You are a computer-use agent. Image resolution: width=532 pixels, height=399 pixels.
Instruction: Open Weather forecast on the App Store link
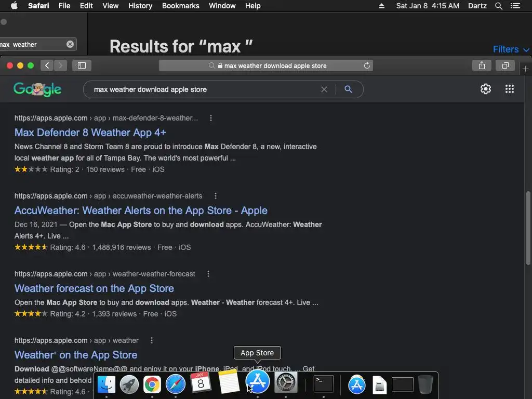coord(94,288)
